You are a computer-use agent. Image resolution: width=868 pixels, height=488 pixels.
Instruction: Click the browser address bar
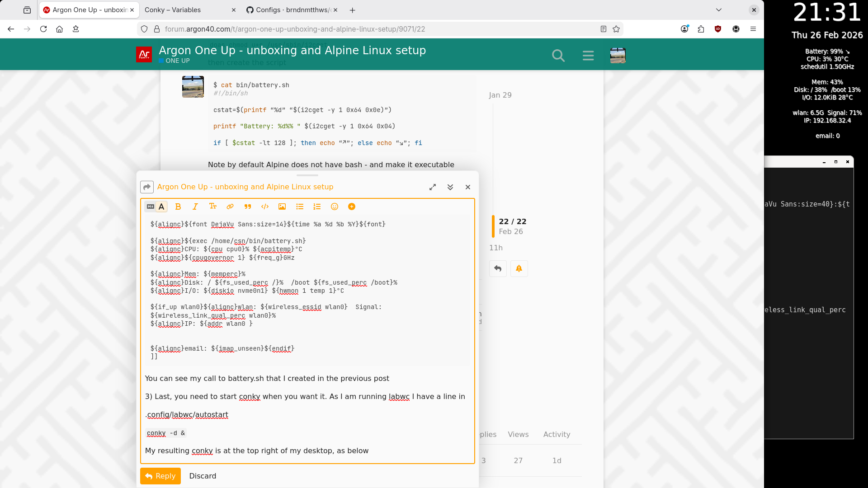coord(294,29)
